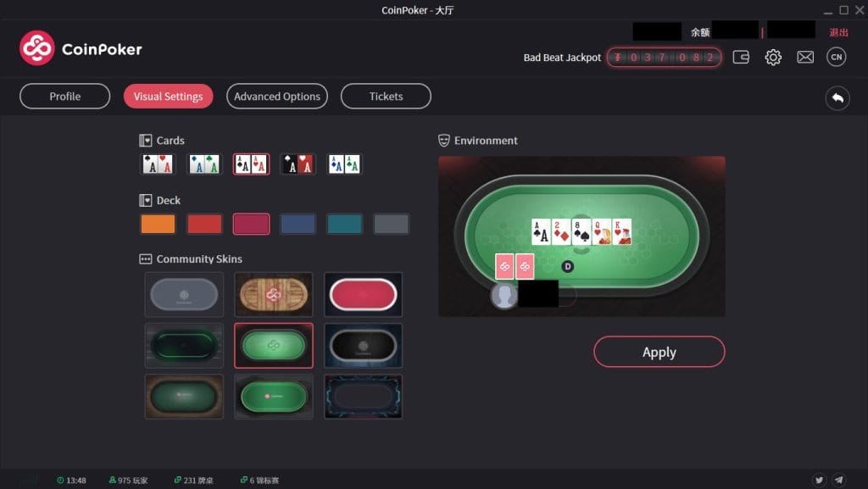868x489 pixels.
Task: Open the mail envelope icon
Action: point(805,57)
